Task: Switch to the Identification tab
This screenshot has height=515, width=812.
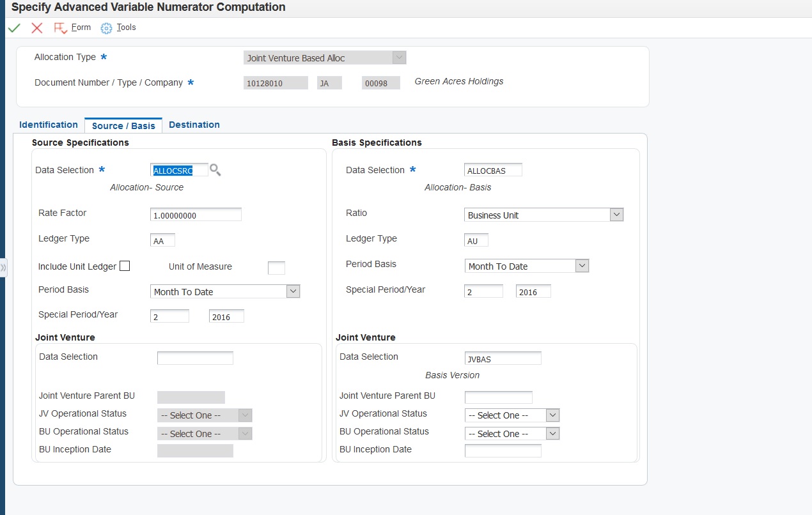Action: [x=49, y=125]
